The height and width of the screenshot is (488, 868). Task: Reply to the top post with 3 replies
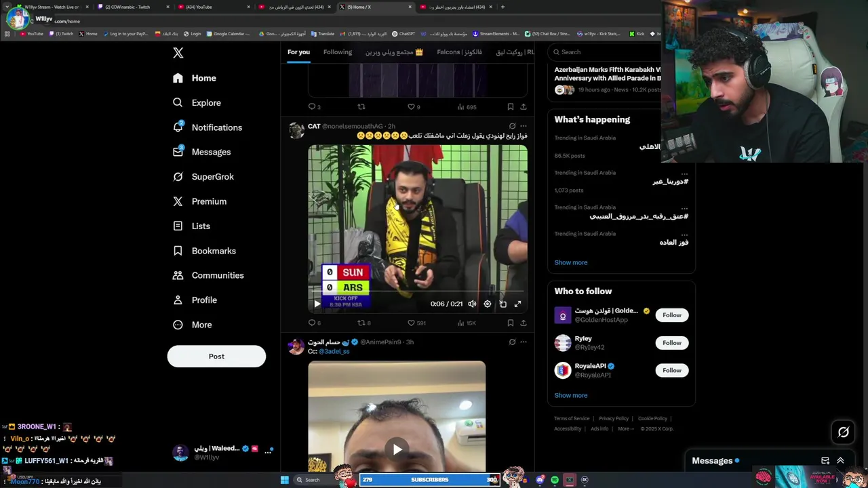314,106
